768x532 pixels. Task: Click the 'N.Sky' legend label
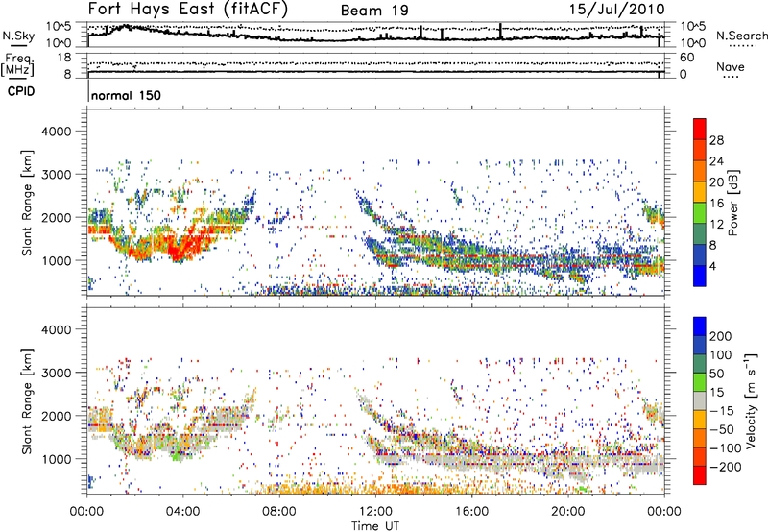click(18, 36)
